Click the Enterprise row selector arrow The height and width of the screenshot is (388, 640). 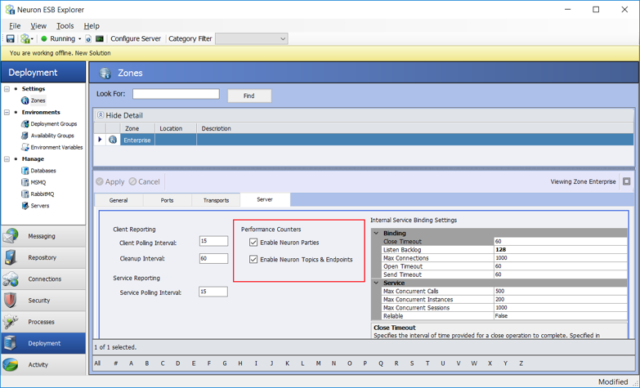point(100,140)
